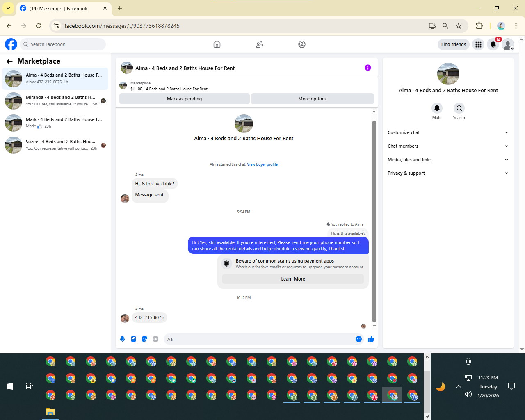Click the chat message scrollbar
Screen dimensions: 525x420
point(374,221)
